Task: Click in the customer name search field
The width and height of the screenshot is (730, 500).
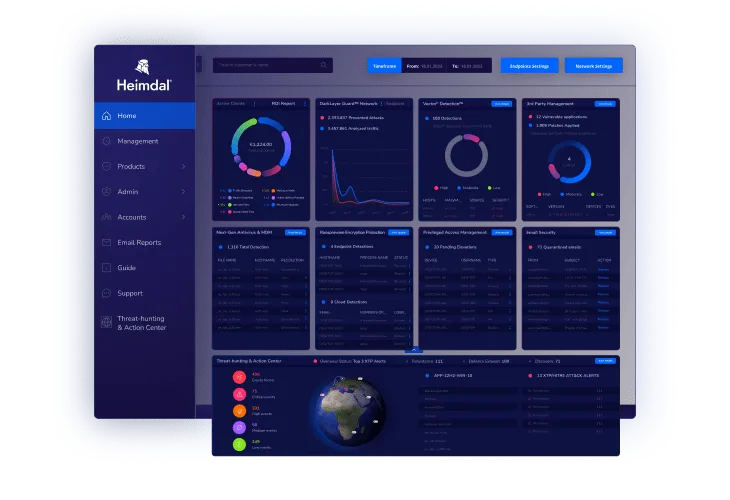Action: [x=273, y=65]
